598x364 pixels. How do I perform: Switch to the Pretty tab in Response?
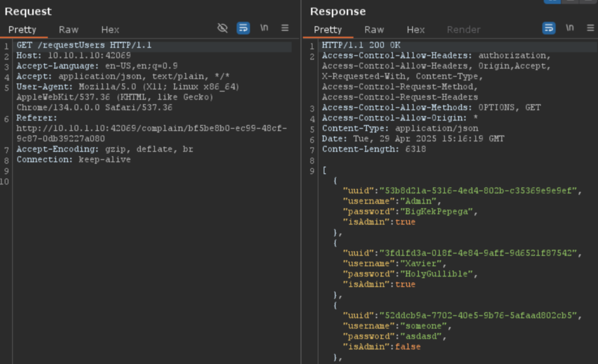point(328,30)
